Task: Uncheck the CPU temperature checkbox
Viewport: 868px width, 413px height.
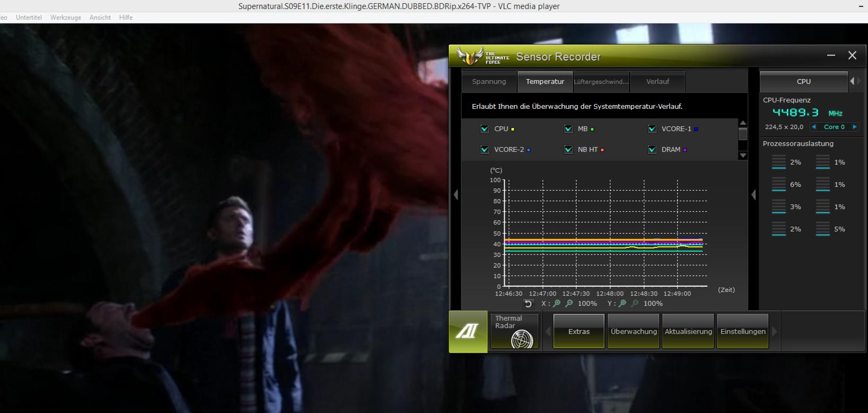Action: 485,129
